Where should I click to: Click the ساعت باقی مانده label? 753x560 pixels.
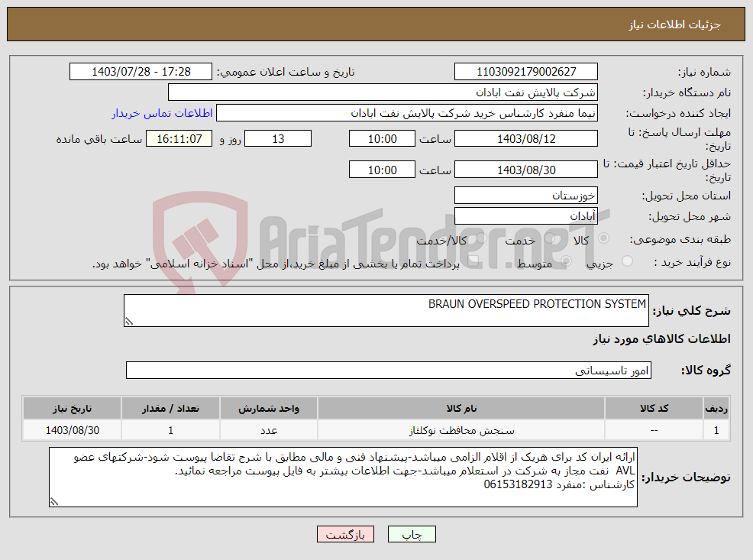click(x=99, y=139)
